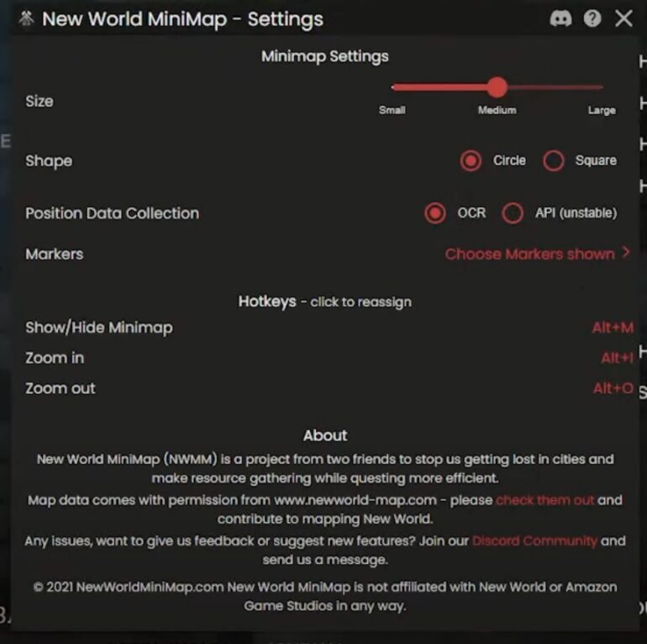Click the 'Markers' row label
The image size is (647, 644).
(54, 254)
